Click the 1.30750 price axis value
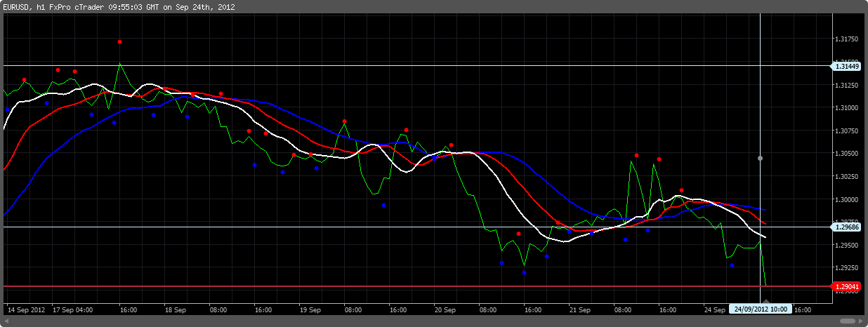 pyautogui.click(x=848, y=131)
